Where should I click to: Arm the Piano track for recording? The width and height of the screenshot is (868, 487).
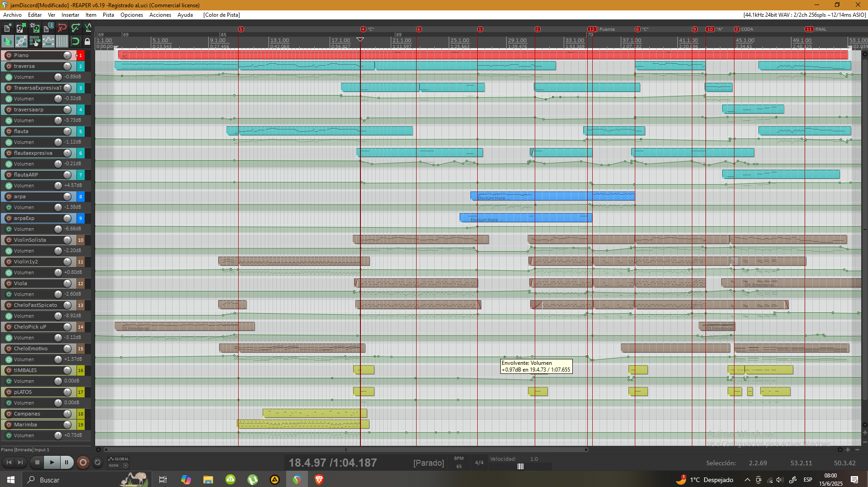click(8, 55)
